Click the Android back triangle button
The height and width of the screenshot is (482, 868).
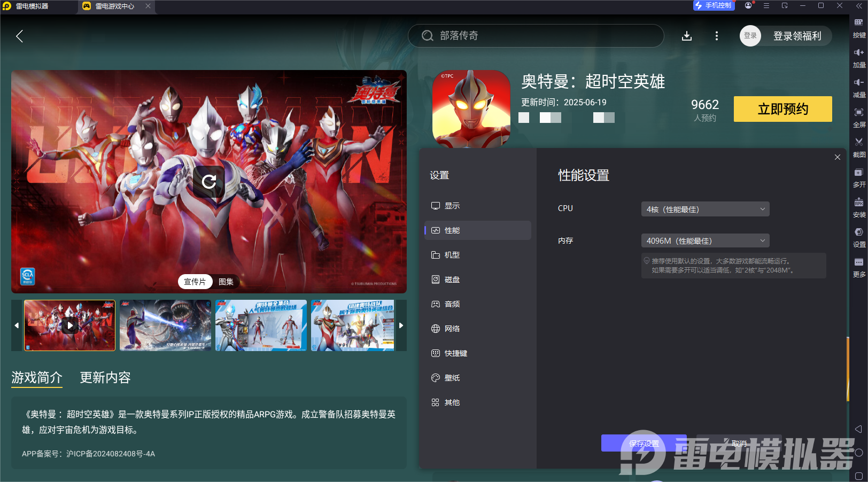click(858, 429)
